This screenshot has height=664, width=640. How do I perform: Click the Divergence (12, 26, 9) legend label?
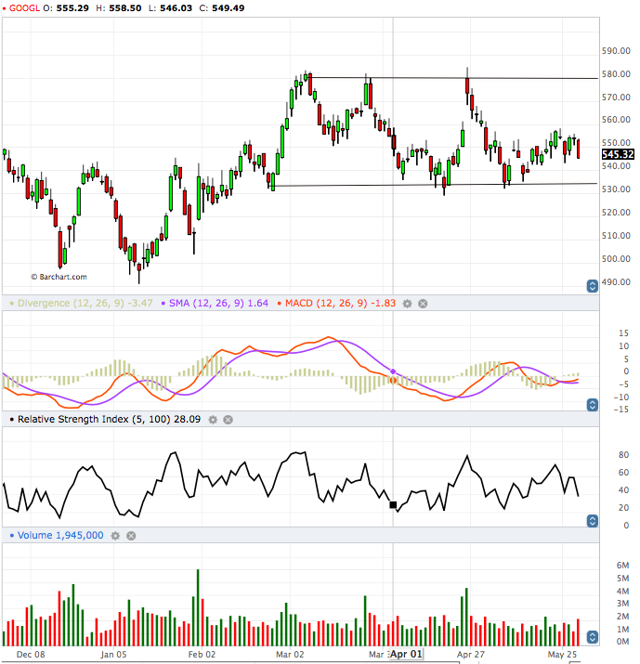tap(85, 303)
